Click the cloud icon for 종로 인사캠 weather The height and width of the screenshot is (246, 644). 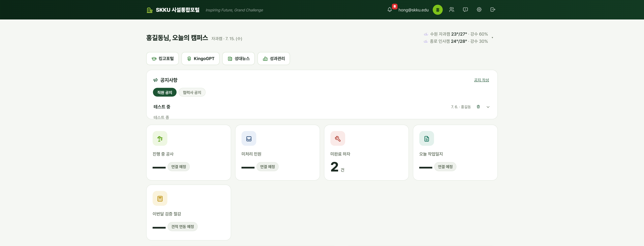click(x=426, y=41)
